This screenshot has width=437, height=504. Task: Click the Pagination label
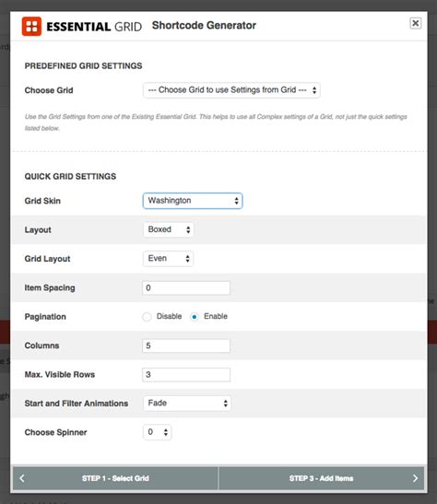click(x=45, y=317)
